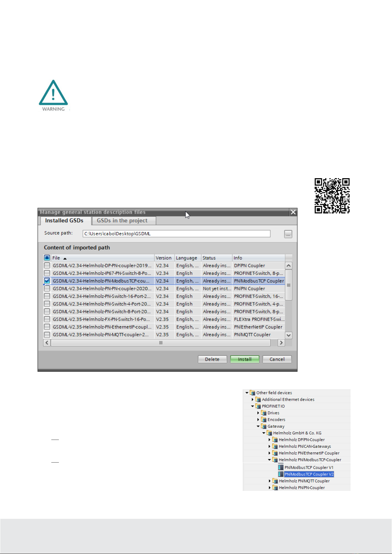Close the Manage general station description files dialog
Screen dimensions: 392x554
(293, 212)
